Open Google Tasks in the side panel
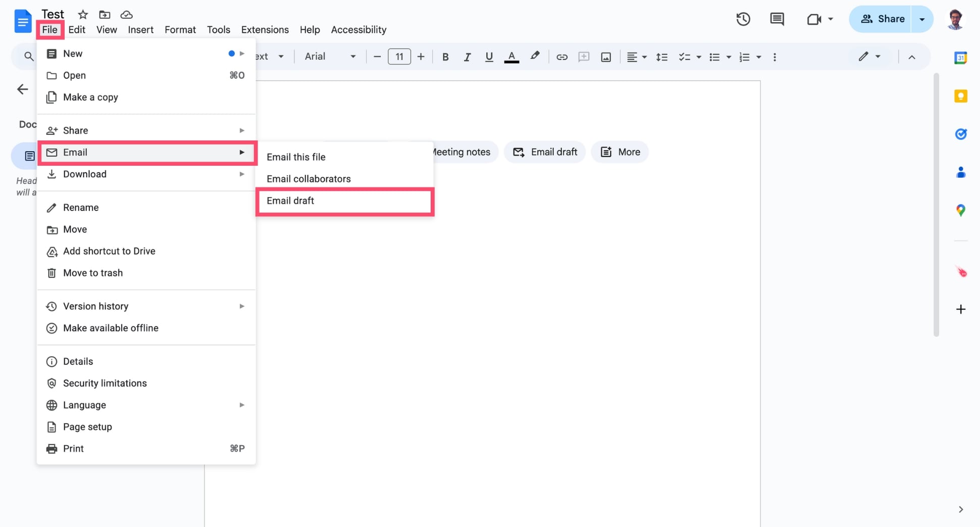 point(961,134)
